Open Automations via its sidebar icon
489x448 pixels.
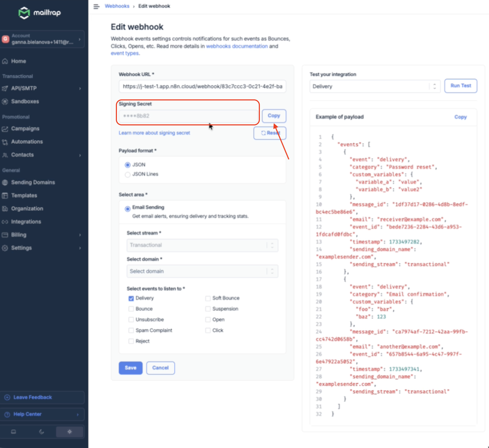pyautogui.click(x=5, y=142)
